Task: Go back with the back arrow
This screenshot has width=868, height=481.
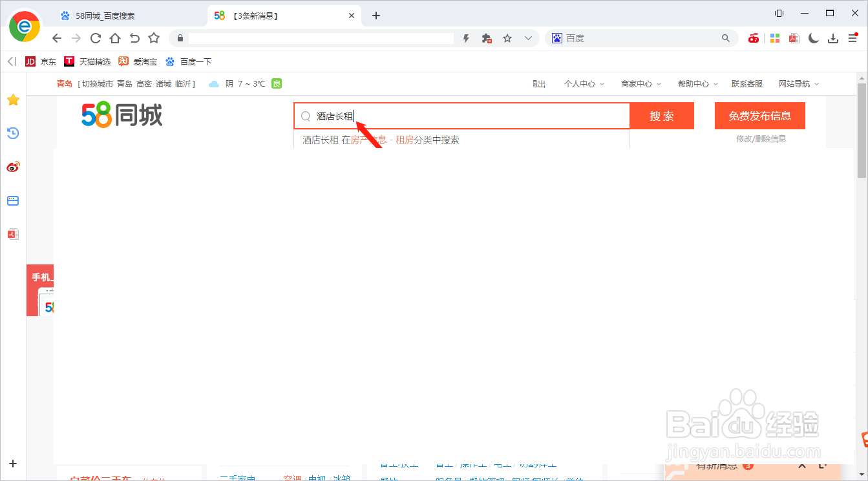Action: (x=57, y=38)
